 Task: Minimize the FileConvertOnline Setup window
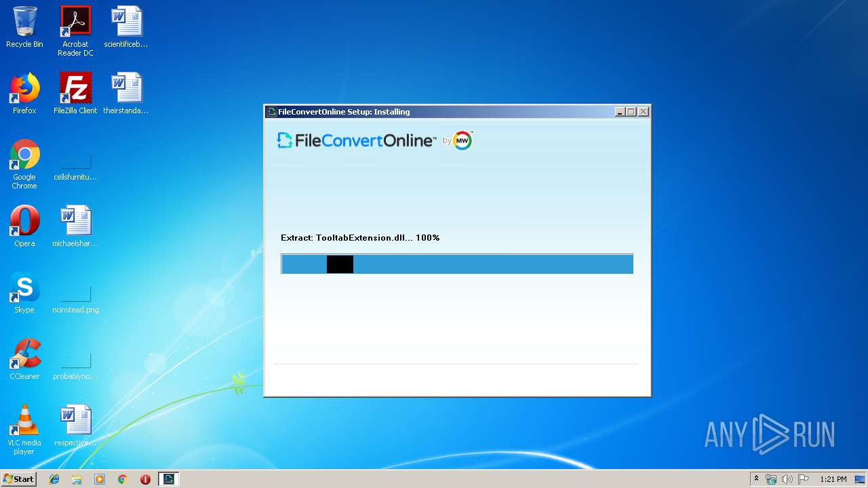point(620,112)
